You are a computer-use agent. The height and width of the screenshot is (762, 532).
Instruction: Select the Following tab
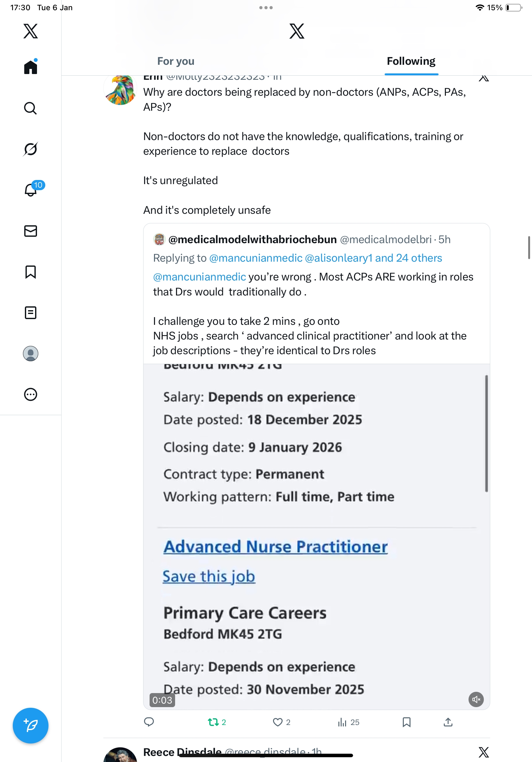[411, 61]
